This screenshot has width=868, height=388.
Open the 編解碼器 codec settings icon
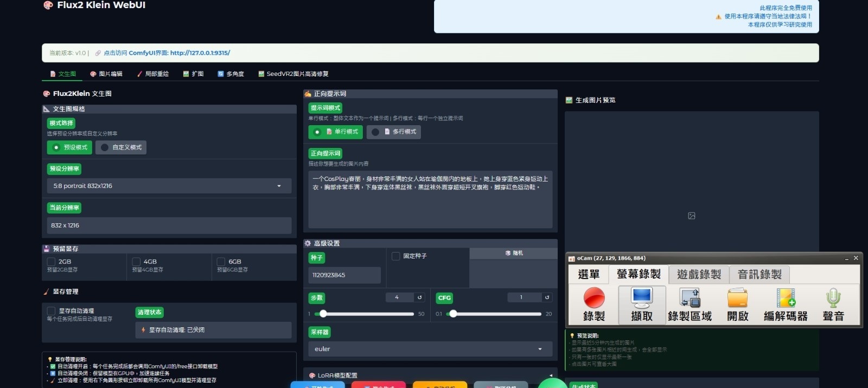tap(785, 304)
